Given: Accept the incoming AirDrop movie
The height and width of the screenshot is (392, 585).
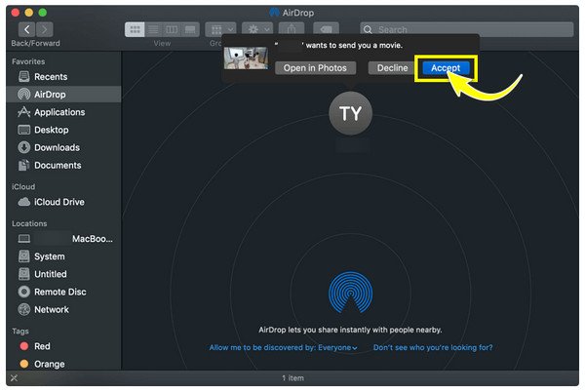Looking at the screenshot, I should point(446,68).
